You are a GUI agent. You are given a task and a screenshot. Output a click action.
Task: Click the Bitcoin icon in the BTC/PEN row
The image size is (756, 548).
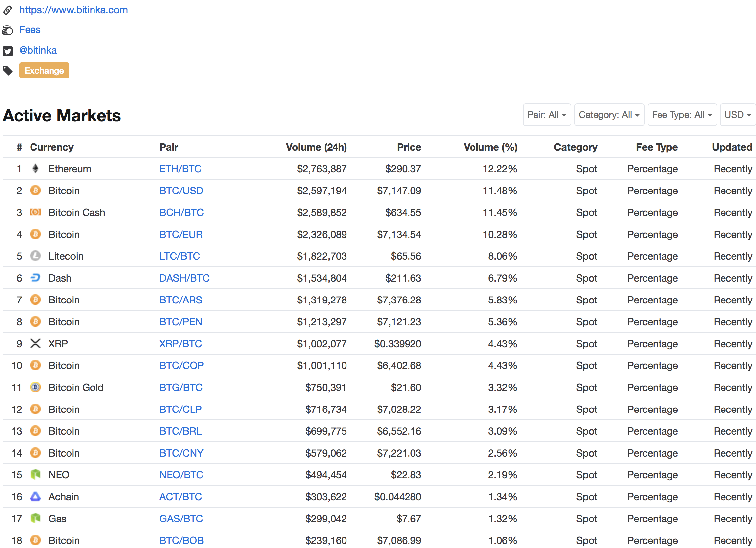click(35, 322)
